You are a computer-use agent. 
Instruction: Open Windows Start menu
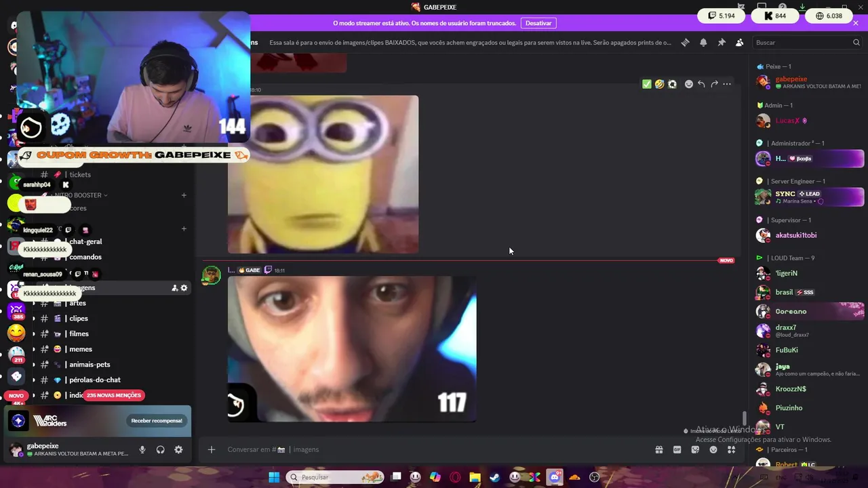coord(274,477)
